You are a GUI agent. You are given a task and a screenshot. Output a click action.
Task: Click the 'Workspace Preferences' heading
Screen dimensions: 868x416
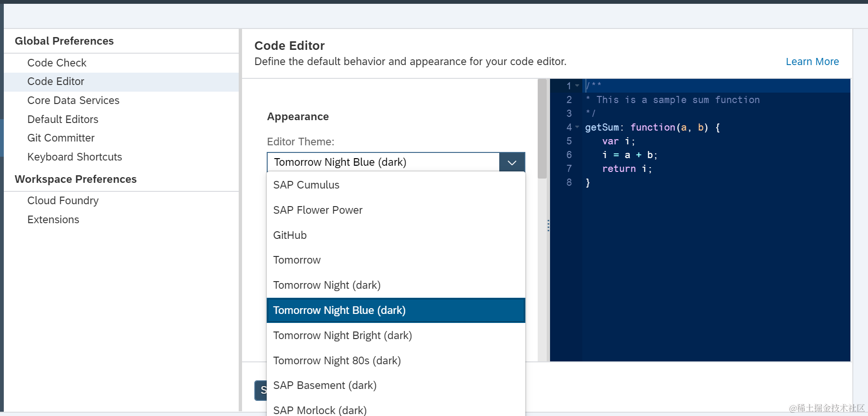[75, 179]
